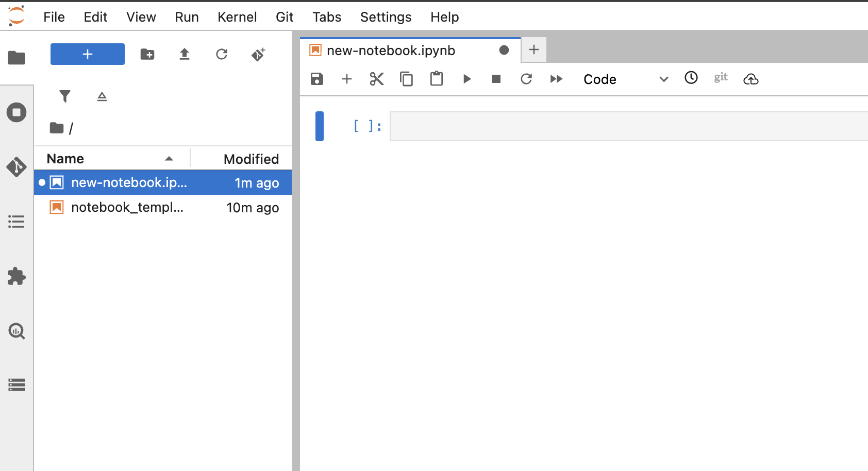Open the Extension Manager panel
Viewport: 868px width, 471px height.
tap(16, 277)
